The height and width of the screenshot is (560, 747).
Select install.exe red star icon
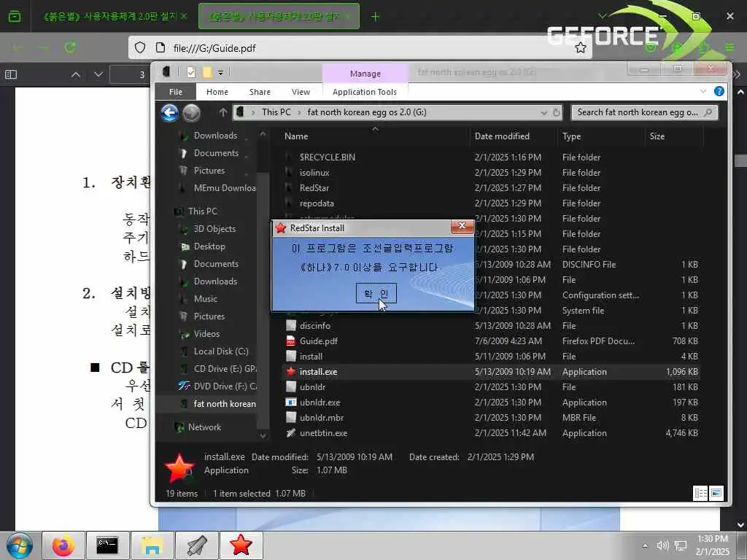pyautogui.click(x=290, y=371)
